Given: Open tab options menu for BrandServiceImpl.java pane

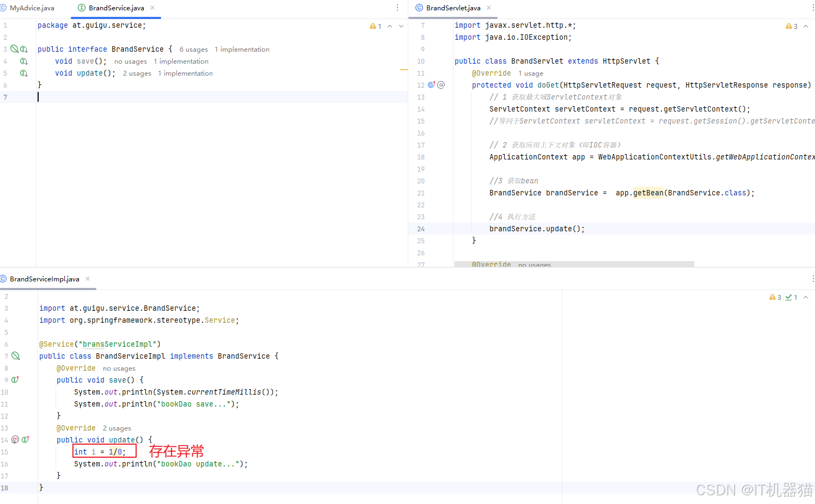Looking at the screenshot, I should (813, 279).
